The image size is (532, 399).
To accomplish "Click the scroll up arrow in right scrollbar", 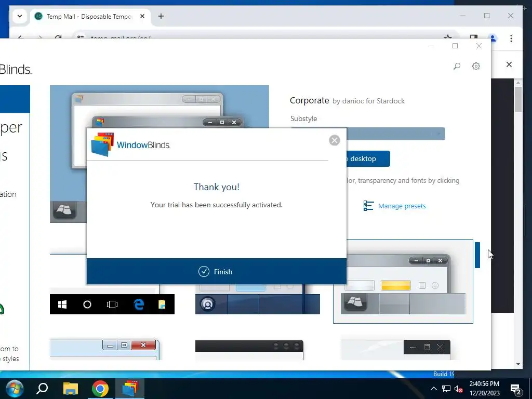I will (518, 83).
